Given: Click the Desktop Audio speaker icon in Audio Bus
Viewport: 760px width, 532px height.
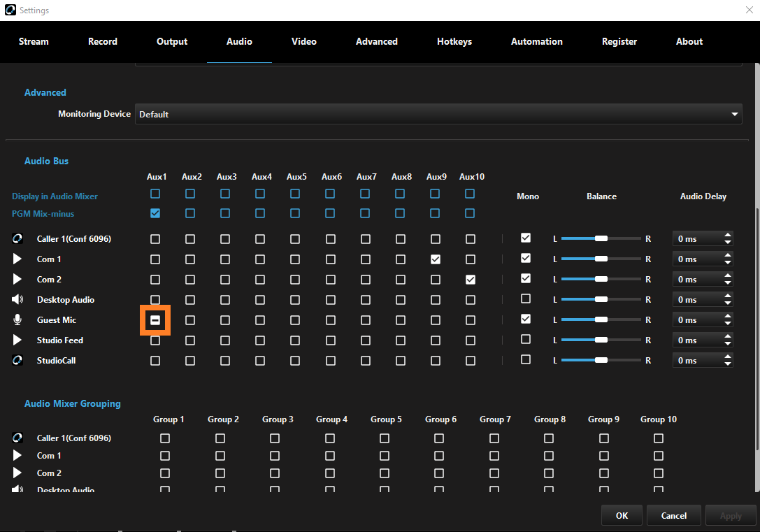Looking at the screenshot, I should 17,299.
